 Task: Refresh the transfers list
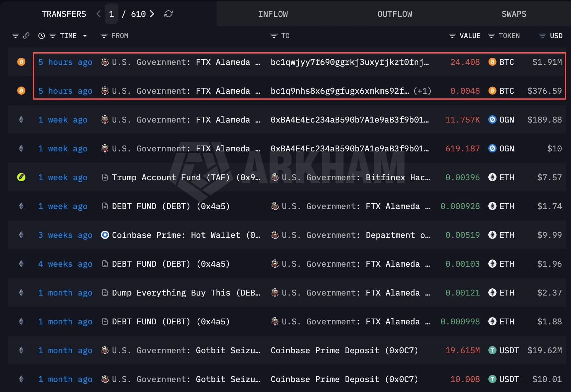168,14
